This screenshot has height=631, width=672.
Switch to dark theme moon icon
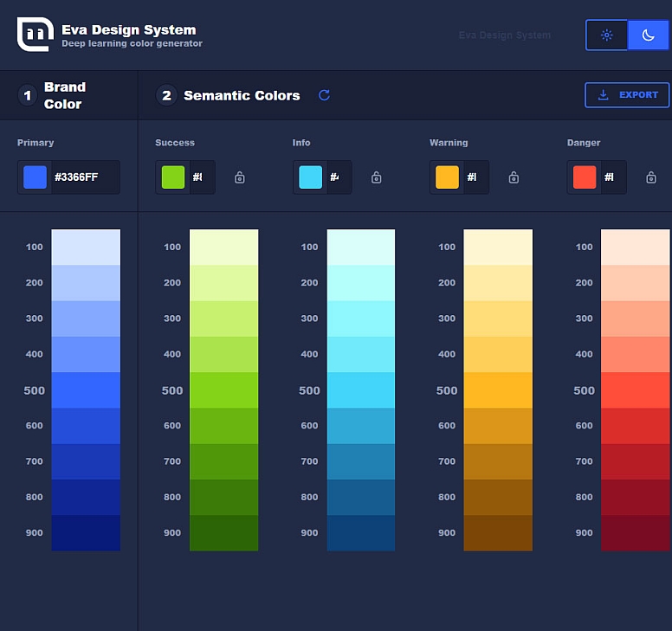pyautogui.click(x=648, y=35)
